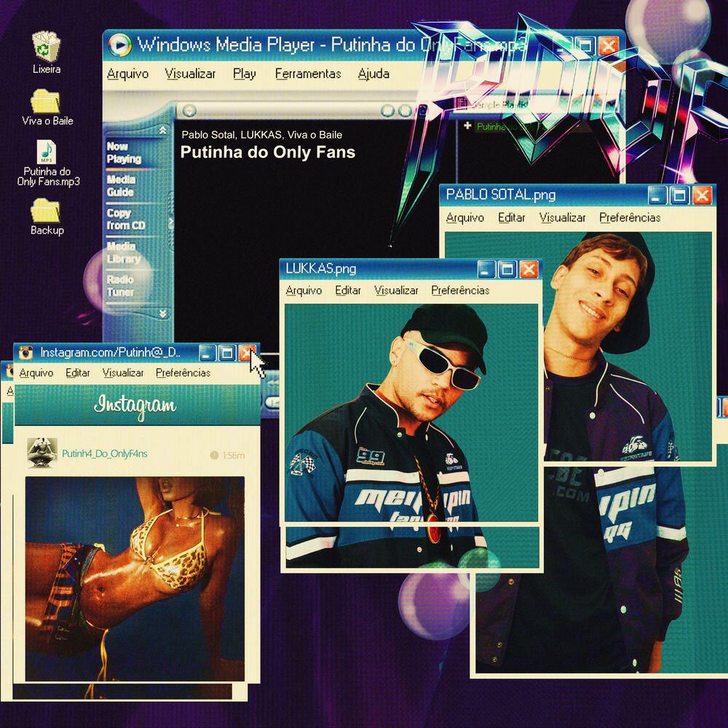
Task: Open the Editar menu in the Instagram window
Action: pos(78,373)
